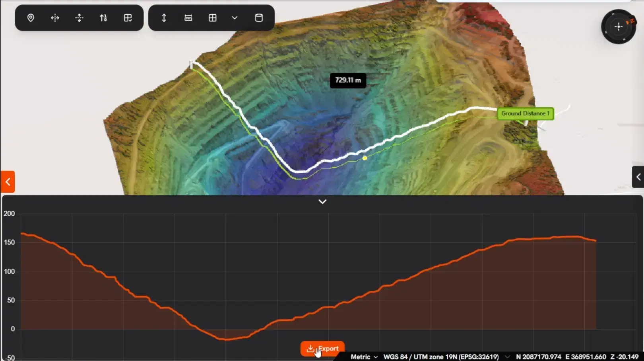644x361 pixels.
Task: Click the yellow point on the path
Action: [365, 158]
